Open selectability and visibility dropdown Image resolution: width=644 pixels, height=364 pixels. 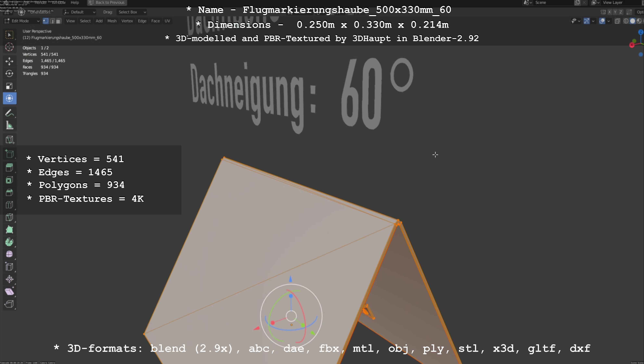pos(576,21)
